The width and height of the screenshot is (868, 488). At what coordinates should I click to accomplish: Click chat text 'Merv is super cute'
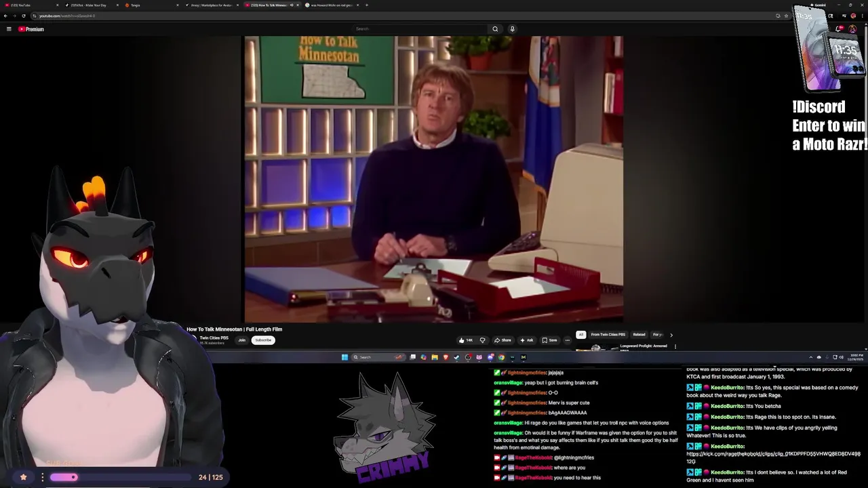tap(569, 403)
